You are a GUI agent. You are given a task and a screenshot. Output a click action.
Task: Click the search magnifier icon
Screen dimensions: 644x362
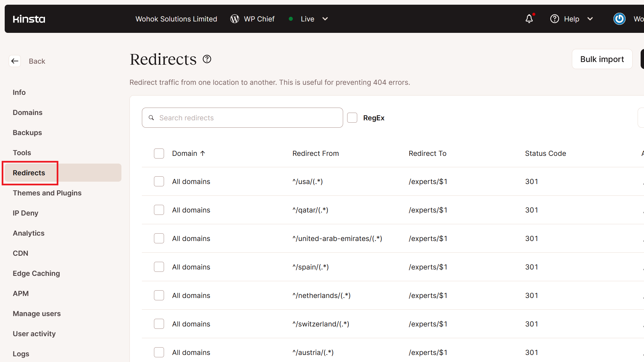(x=151, y=118)
